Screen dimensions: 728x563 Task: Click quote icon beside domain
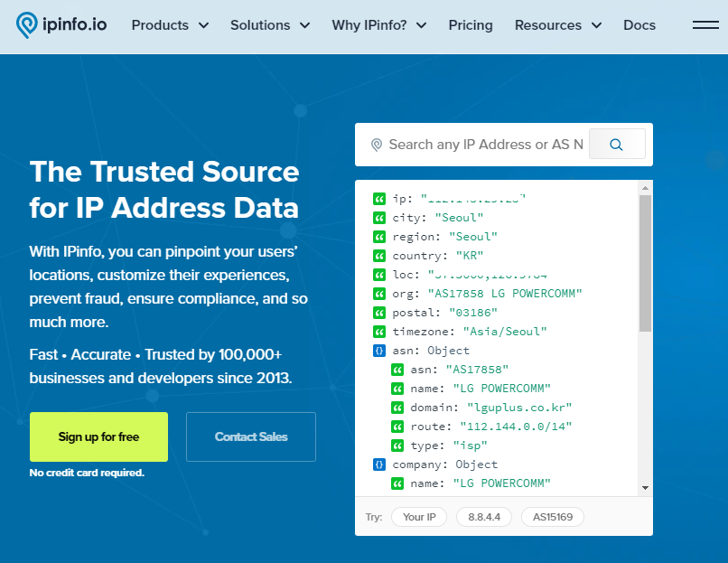coord(397,408)
